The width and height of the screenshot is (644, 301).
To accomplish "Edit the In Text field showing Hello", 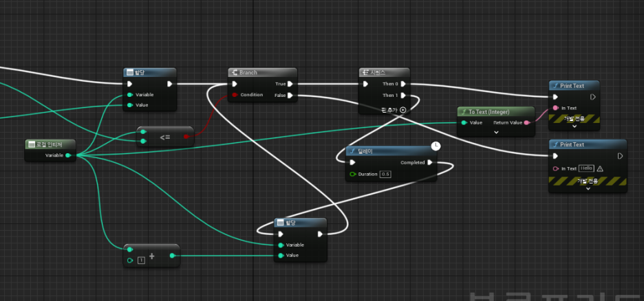I will pyautogui.click(x=586, y=168).
